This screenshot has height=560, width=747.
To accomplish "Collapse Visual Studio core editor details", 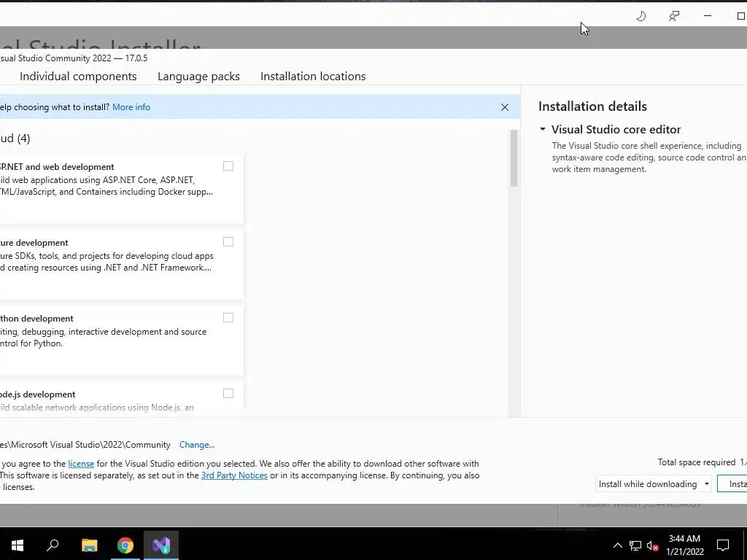I will [543, 129].
